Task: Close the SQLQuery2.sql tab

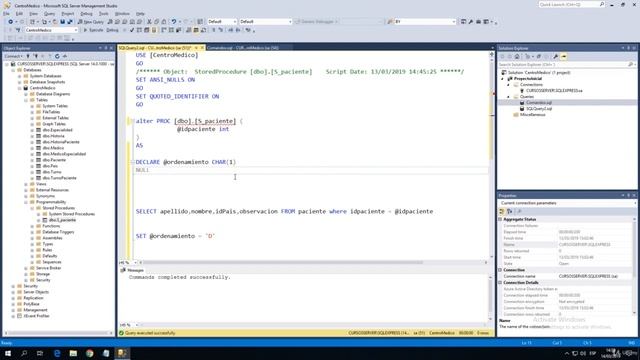Action: [x=202, y=48]
